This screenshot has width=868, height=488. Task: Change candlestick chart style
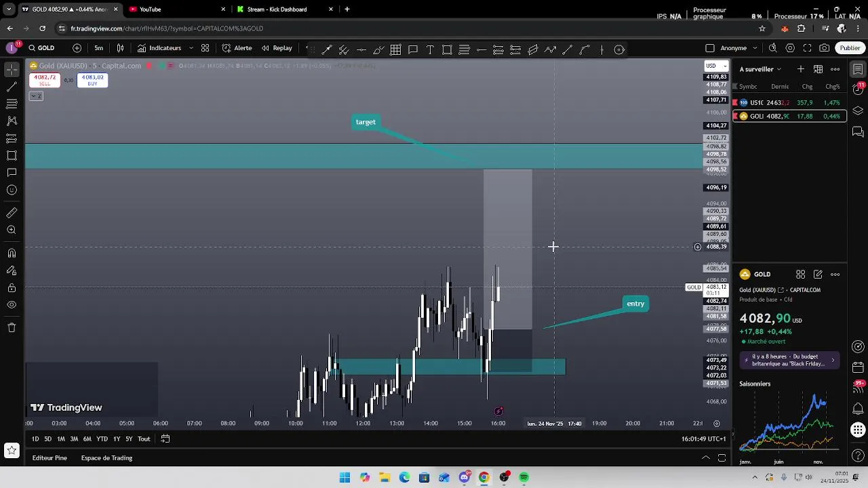(x=121, y=48)
